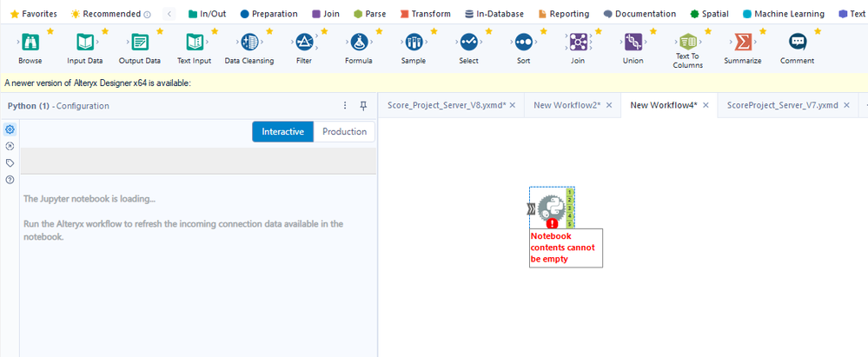Select the Comment tool icon

797,42
